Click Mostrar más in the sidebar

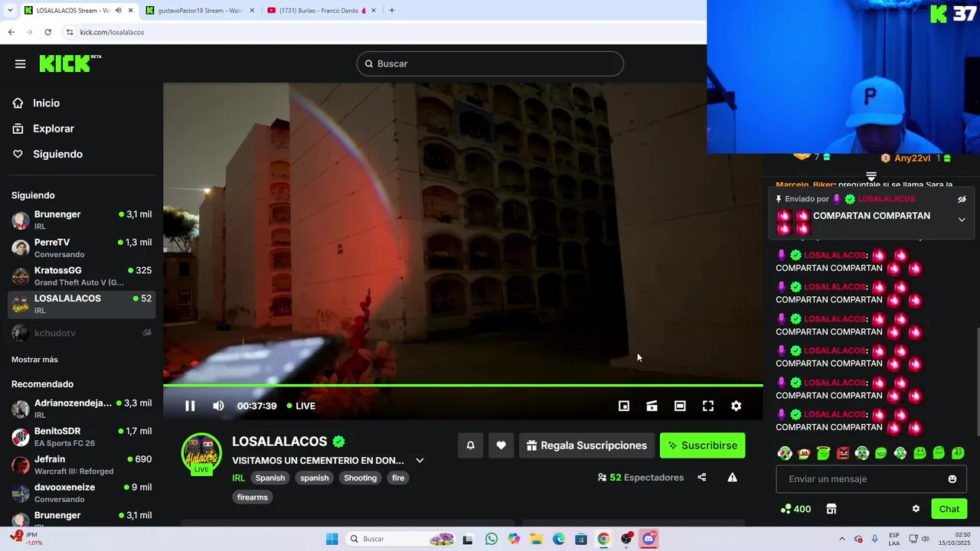tap(34, 360)
